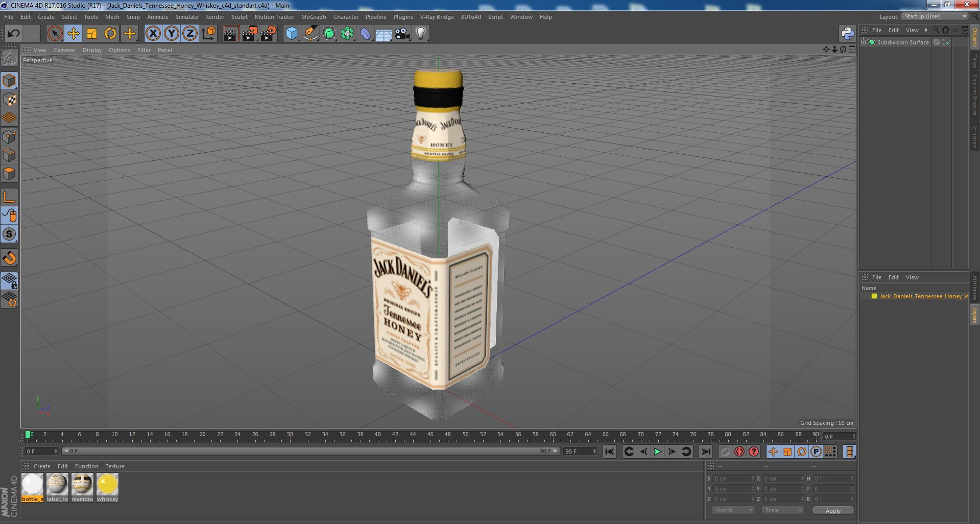Image resolution: width=980 pixels, height=524 pixels.
Task: Add a Light object
Action: point(421,34)
